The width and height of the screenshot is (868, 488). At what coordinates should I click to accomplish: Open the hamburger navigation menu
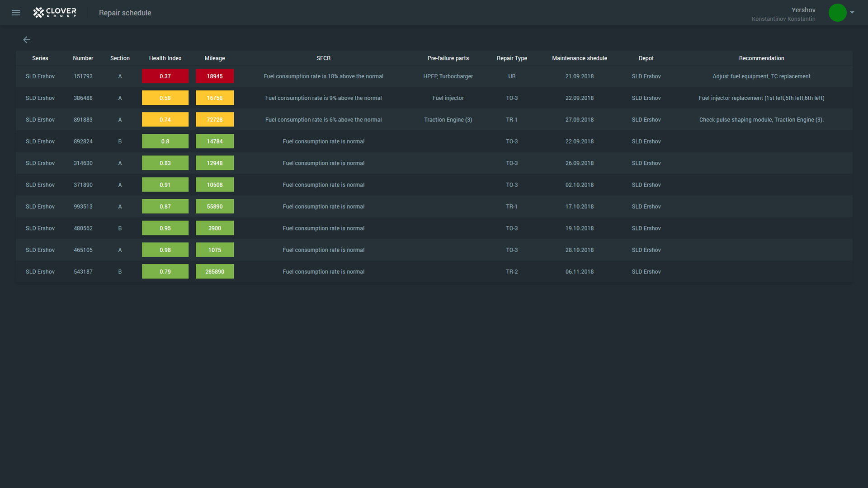click(16, 13)
